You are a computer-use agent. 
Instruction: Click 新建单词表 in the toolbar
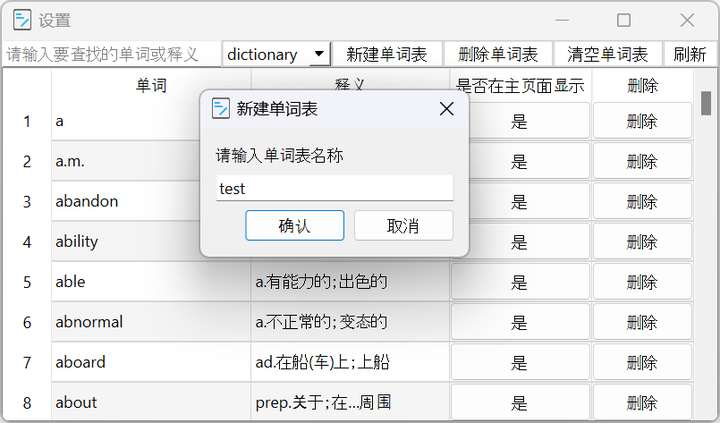click(386, 54)
